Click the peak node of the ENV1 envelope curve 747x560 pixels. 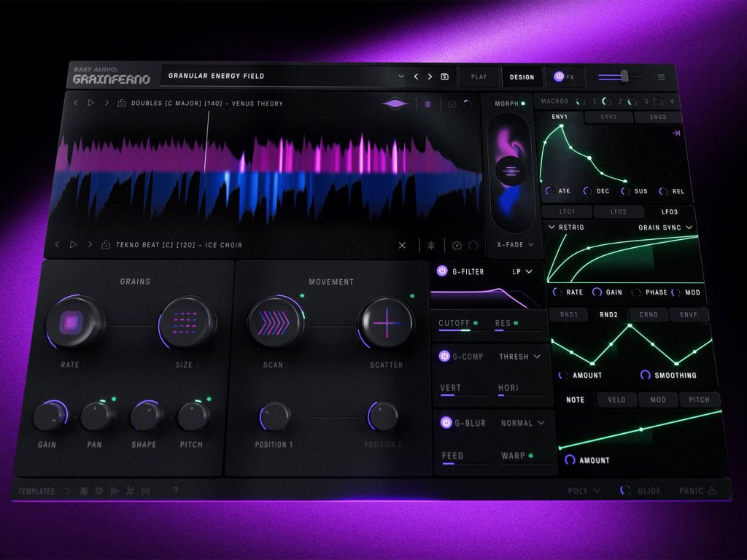(x=562, y=126)
